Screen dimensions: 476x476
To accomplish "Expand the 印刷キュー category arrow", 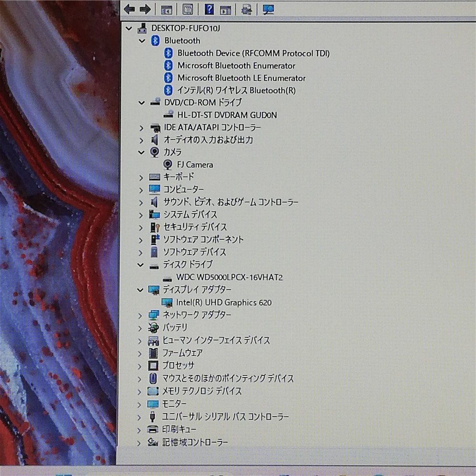I will click(139, 430).
